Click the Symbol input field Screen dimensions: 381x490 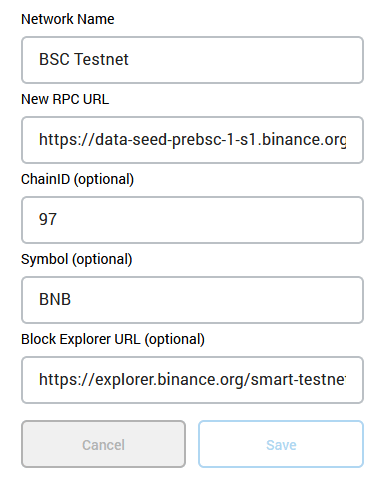[x=192, y=300]
